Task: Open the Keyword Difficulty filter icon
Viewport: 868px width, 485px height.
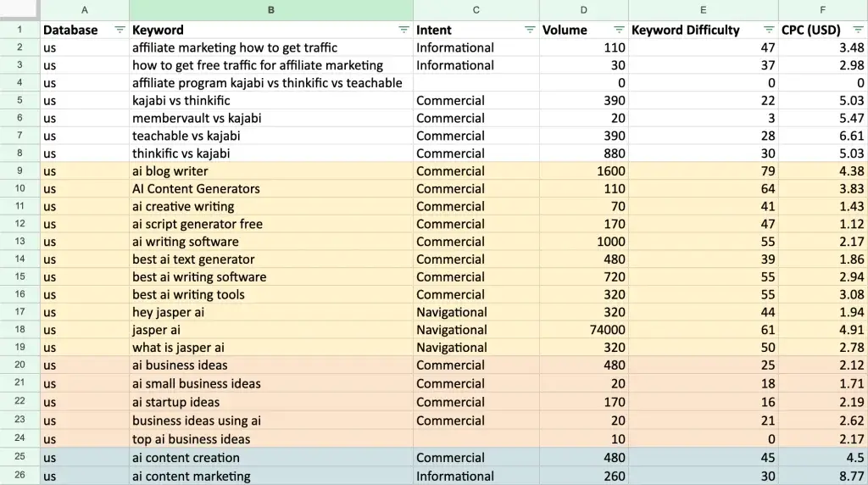Action: coord(769,30)
